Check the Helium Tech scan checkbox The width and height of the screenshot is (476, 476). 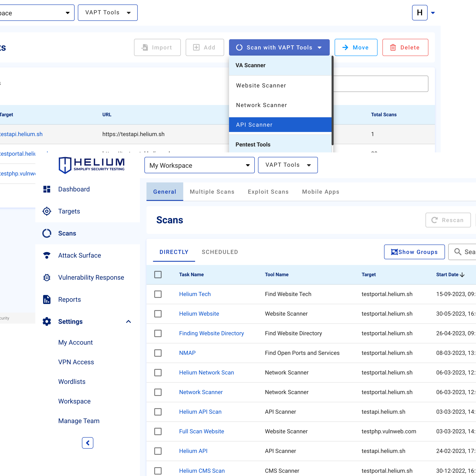[158, 294]
